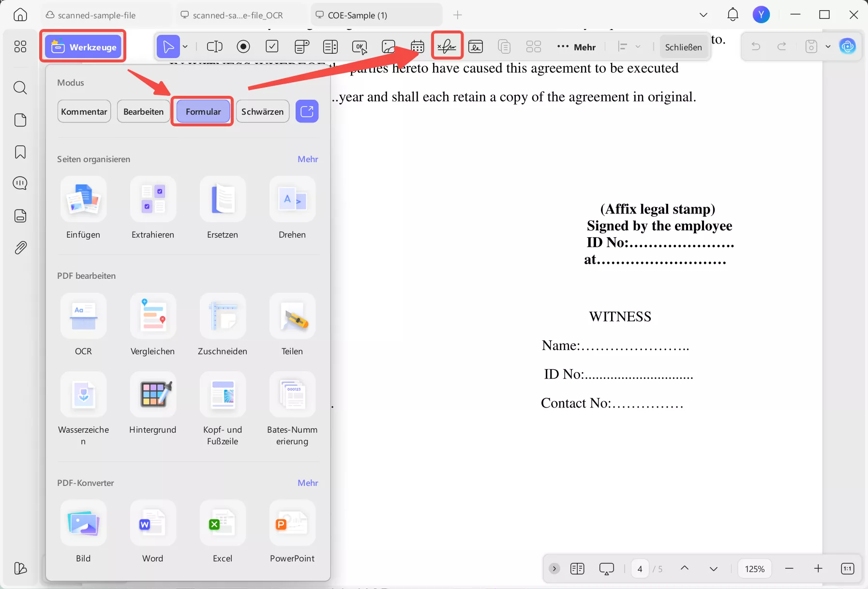This screenshot has height=589, width=868.
Task: Insert a Radio Button field
Action: (243, 46)
